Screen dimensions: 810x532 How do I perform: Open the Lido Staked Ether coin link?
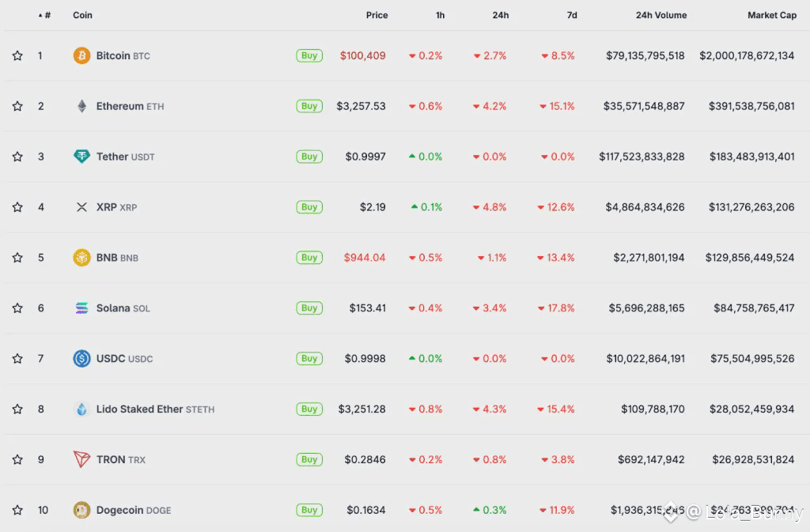(139, 409)
